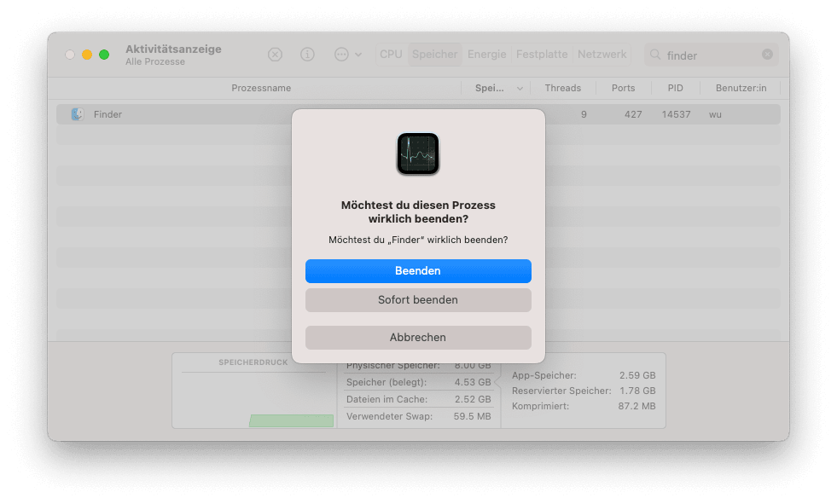The image size is (837, 504).
Task: Click the stop process X toolbar icon
Action: (275, 55)
